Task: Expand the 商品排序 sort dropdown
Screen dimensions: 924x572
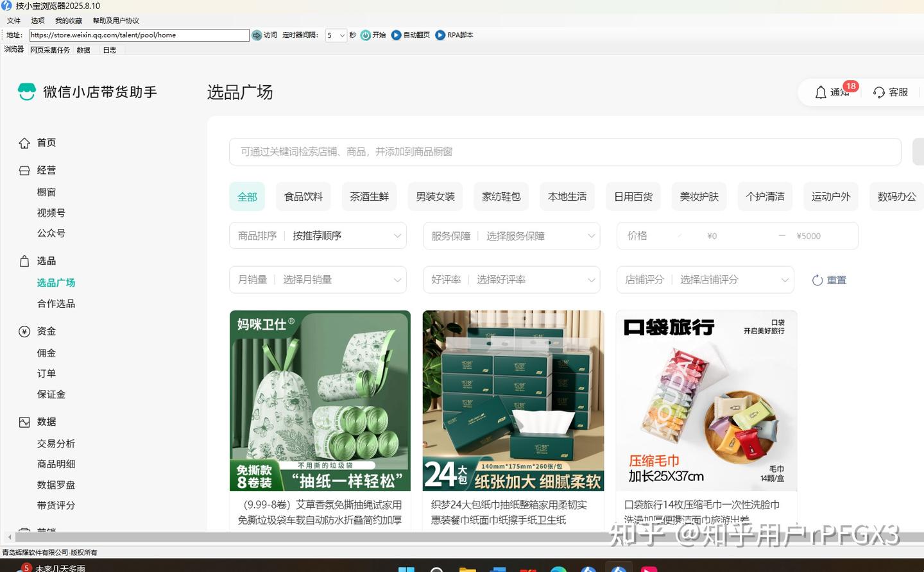Action: point(318,236)
